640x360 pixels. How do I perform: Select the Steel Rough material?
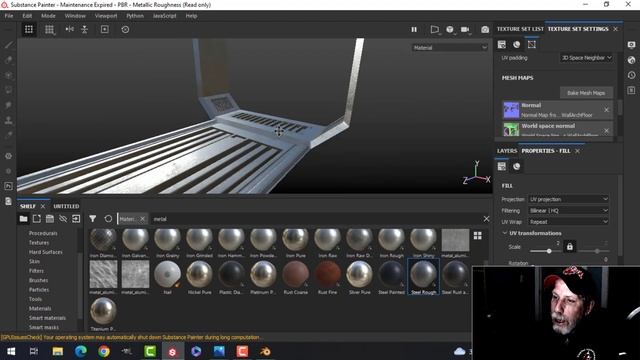pyautogui.click(x=423, y=277)
